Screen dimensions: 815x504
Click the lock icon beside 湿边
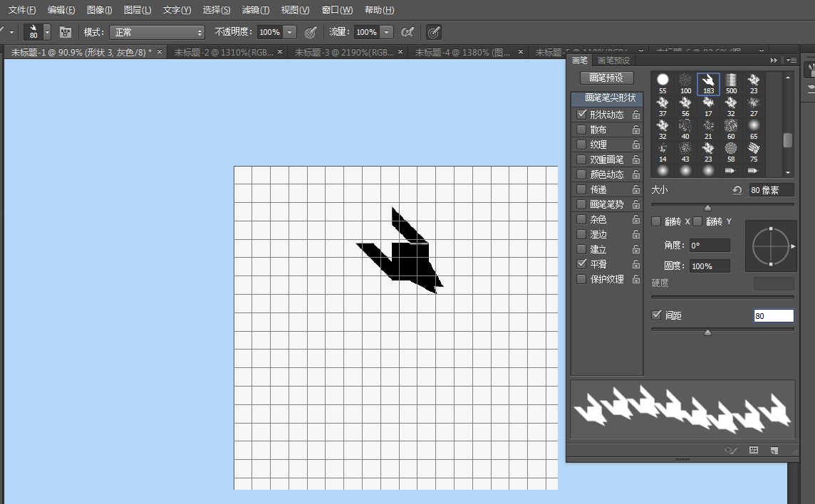tap(635, 234)
